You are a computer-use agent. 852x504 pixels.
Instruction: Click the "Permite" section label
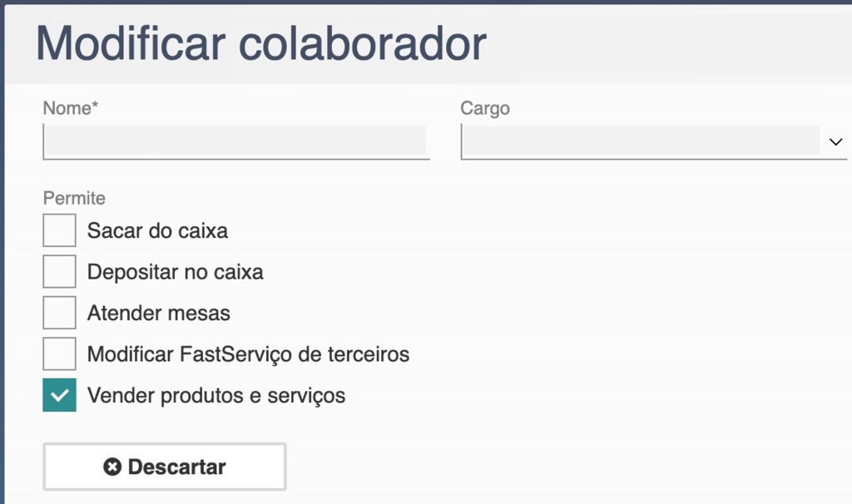pos(74,198)
